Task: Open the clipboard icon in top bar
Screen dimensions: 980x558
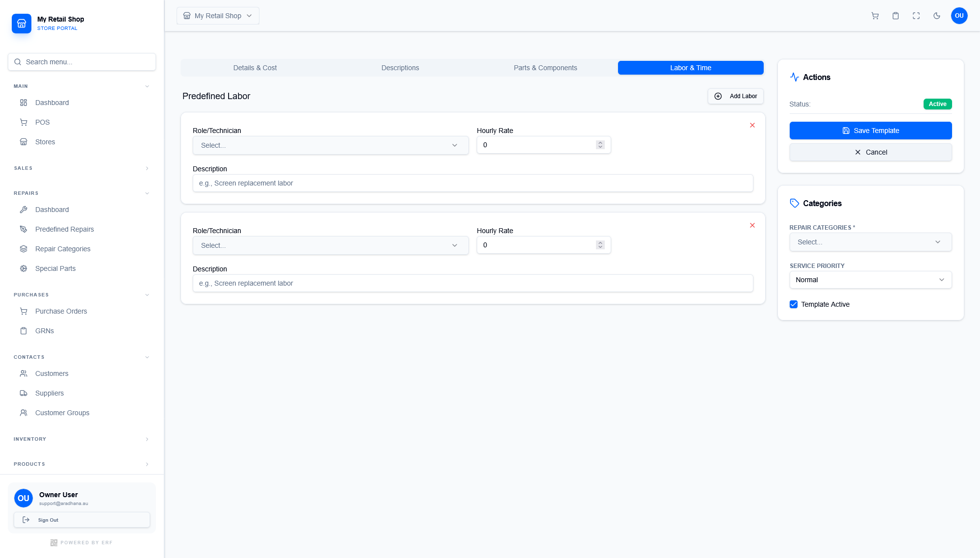Action: pyautogui.click(x=896, y=16)
